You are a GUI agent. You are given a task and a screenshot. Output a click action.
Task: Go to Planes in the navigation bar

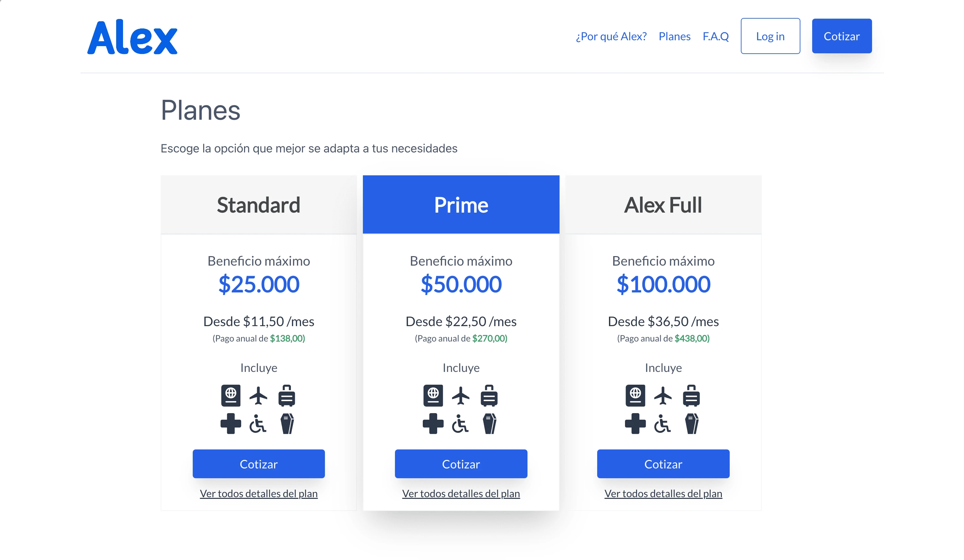coord(674,36)
